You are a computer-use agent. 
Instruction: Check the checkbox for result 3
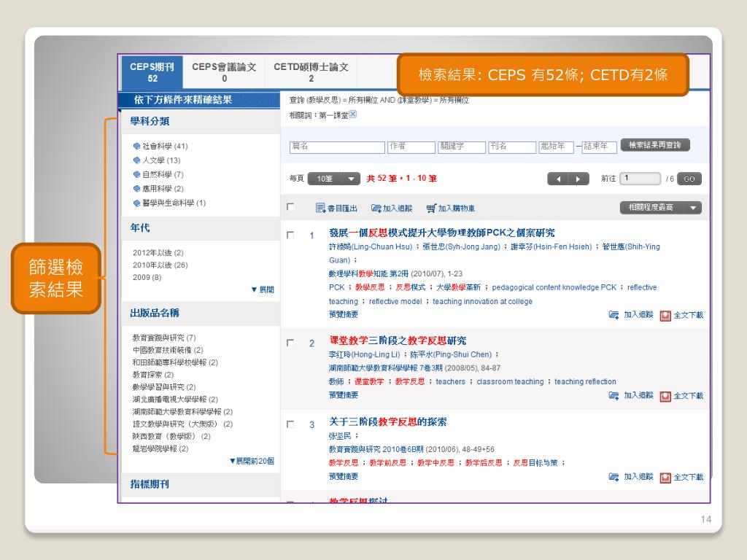click(290, 424)
